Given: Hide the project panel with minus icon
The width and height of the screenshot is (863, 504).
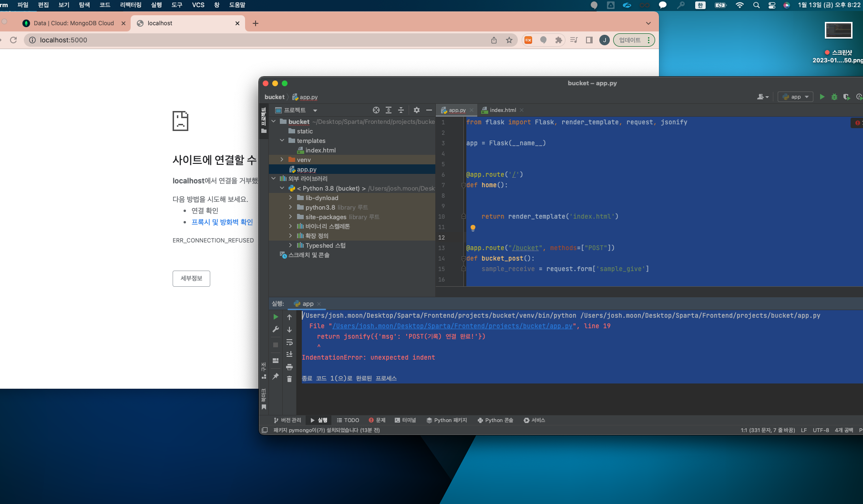Looking at the screenshot, I should tap(429, 110).
